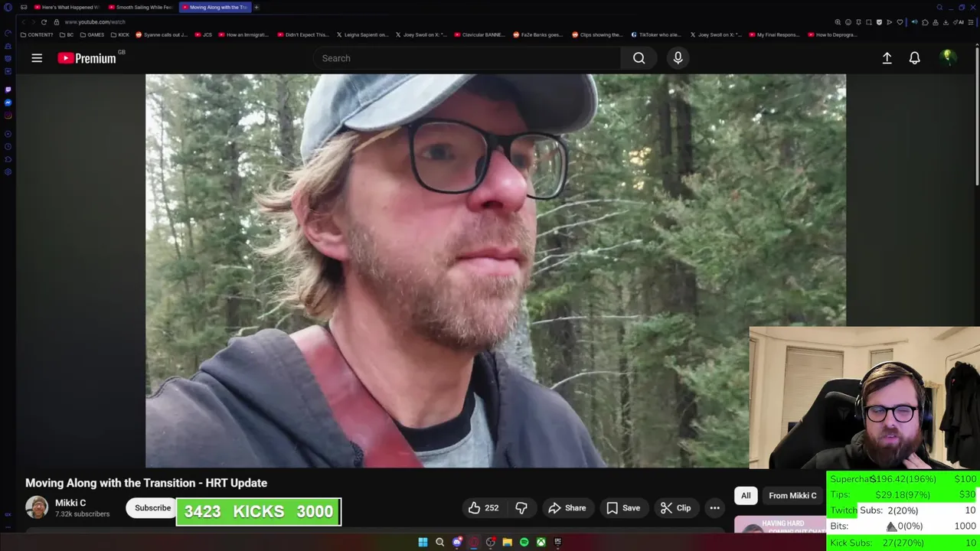Open the FaZe Banks goes... bookmark
This screenshot has width=980, height=551.
pyautogui.click(x=538, y=34)
